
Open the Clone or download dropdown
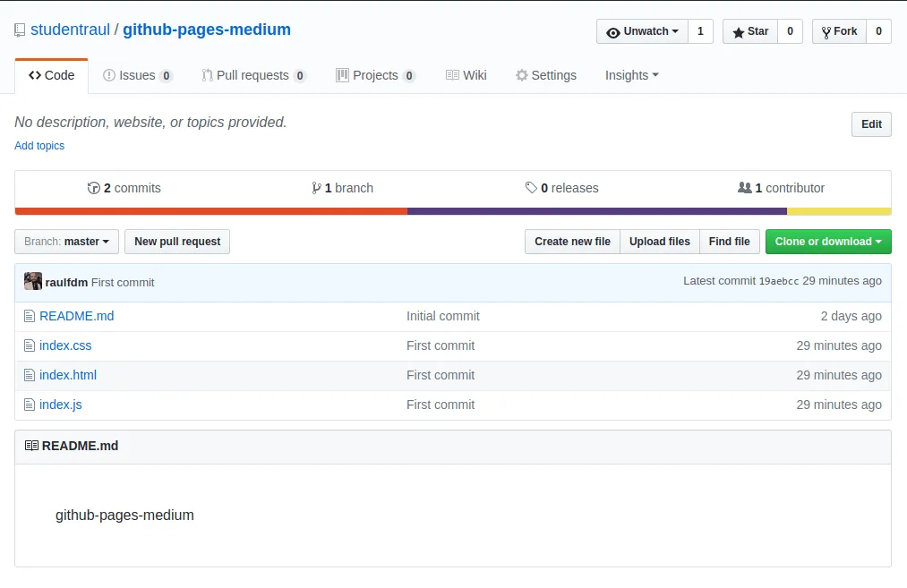click(828, 242)
